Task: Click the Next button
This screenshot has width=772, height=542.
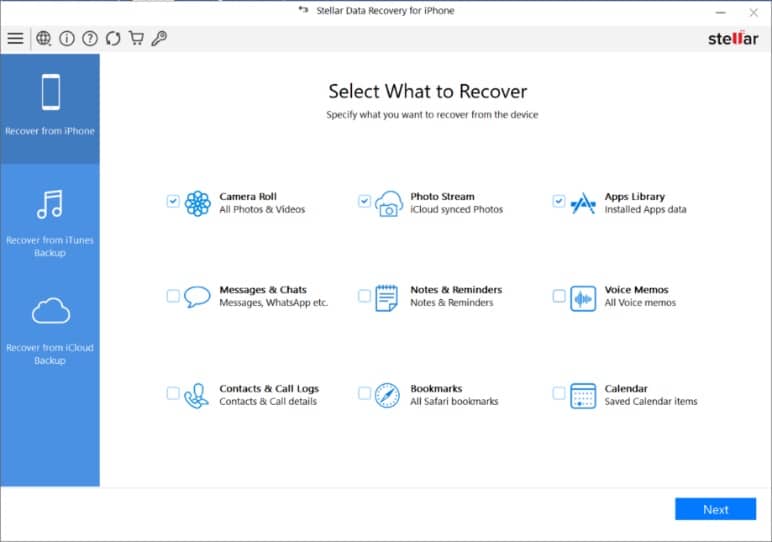Action: click(x=715, y=509)
